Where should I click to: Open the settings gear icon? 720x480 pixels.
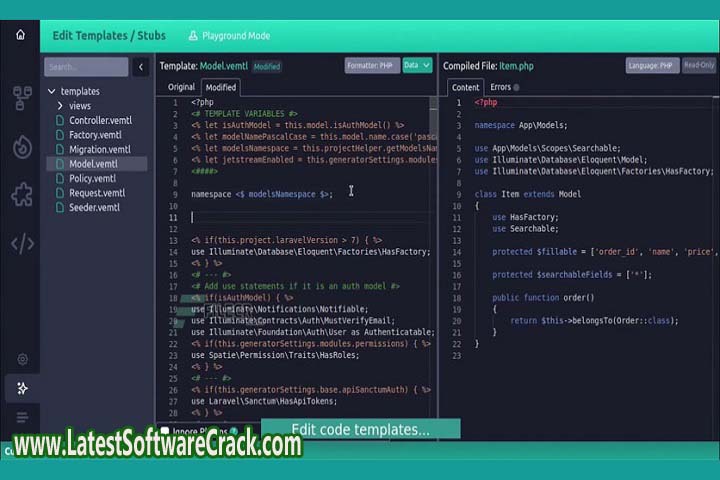[x=21, y=359]
